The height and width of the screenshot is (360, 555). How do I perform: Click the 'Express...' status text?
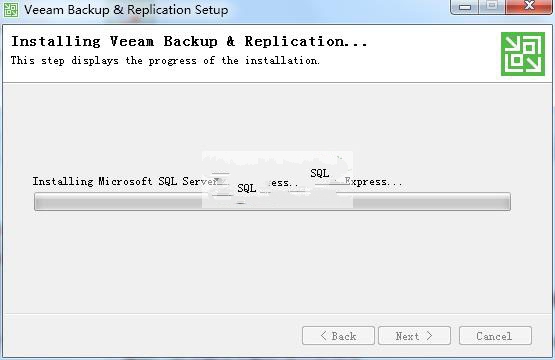tap(373, 182)
